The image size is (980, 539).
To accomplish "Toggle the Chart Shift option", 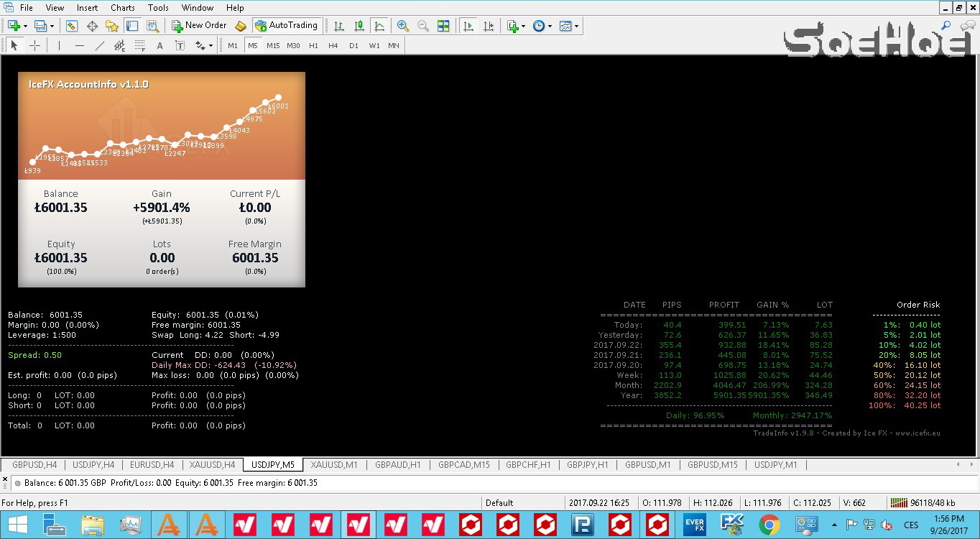I will [x=489, y=26].
